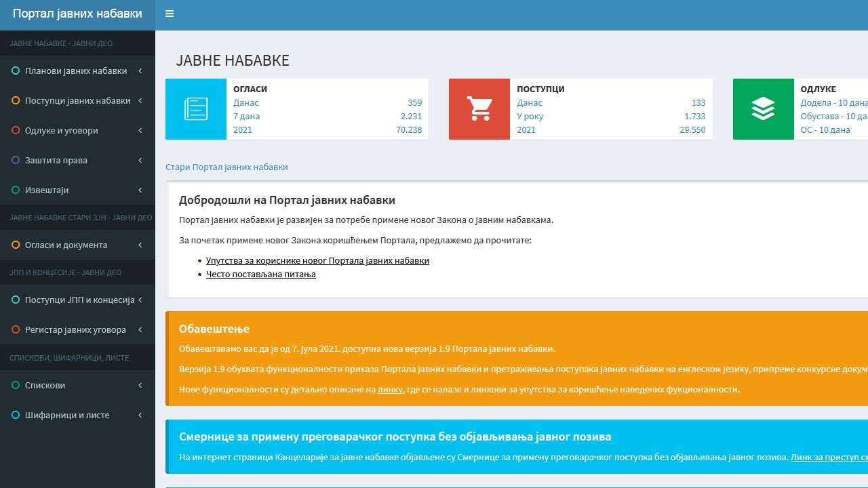Open 'Линк за приступ' in Смернице notice
This screenshot has width=868, height=488.
pos(829,457)
